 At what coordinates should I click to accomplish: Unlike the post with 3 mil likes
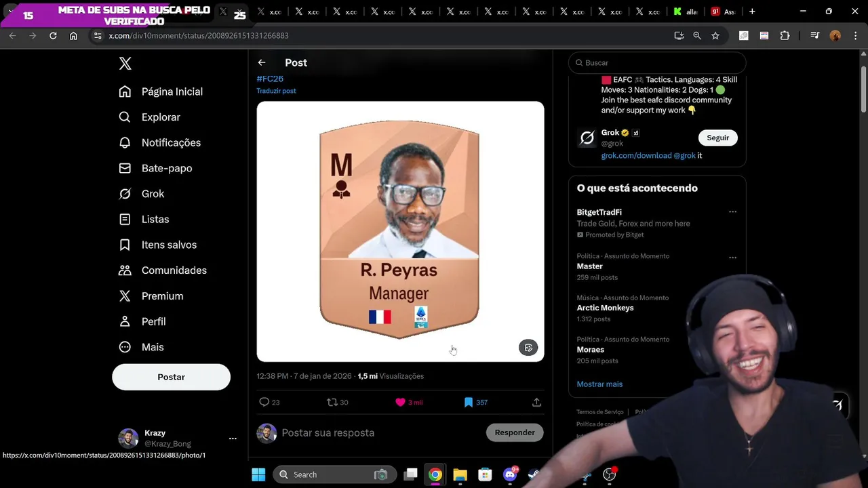coord(400,402)
